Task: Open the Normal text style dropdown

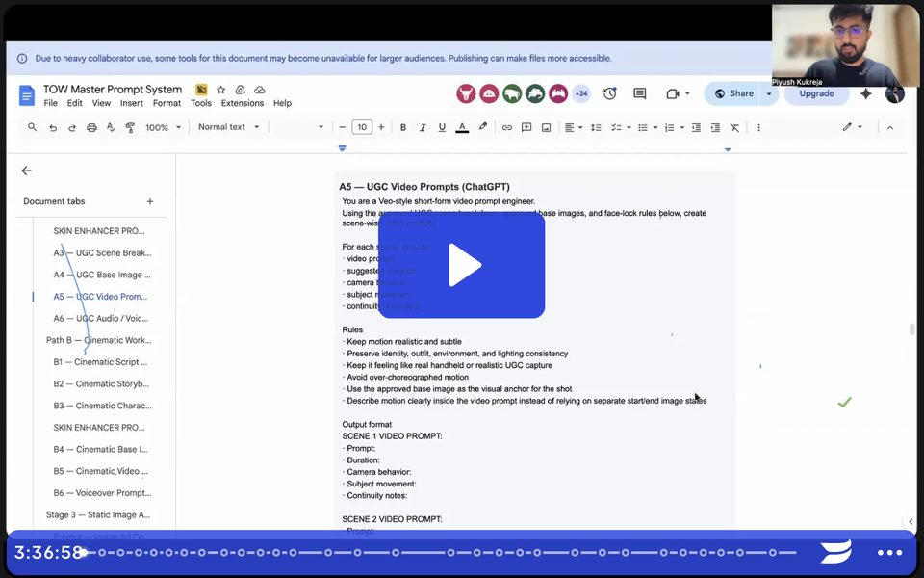Action: tap(229, 127)
